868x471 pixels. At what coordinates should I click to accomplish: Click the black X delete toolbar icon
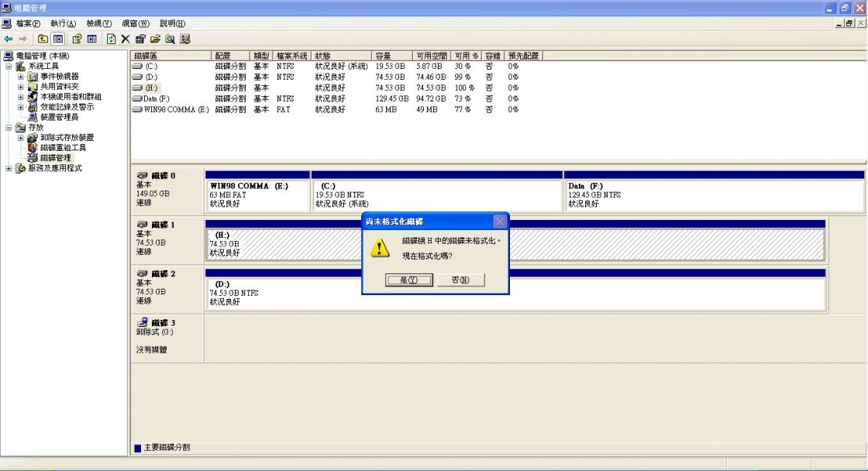coord(126,39)
